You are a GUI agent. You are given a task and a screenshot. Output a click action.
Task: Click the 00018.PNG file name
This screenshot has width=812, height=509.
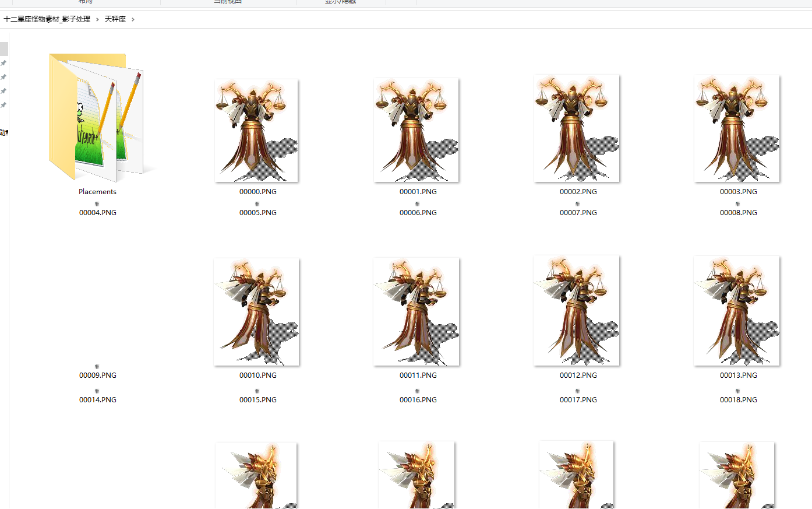(739, 400)
